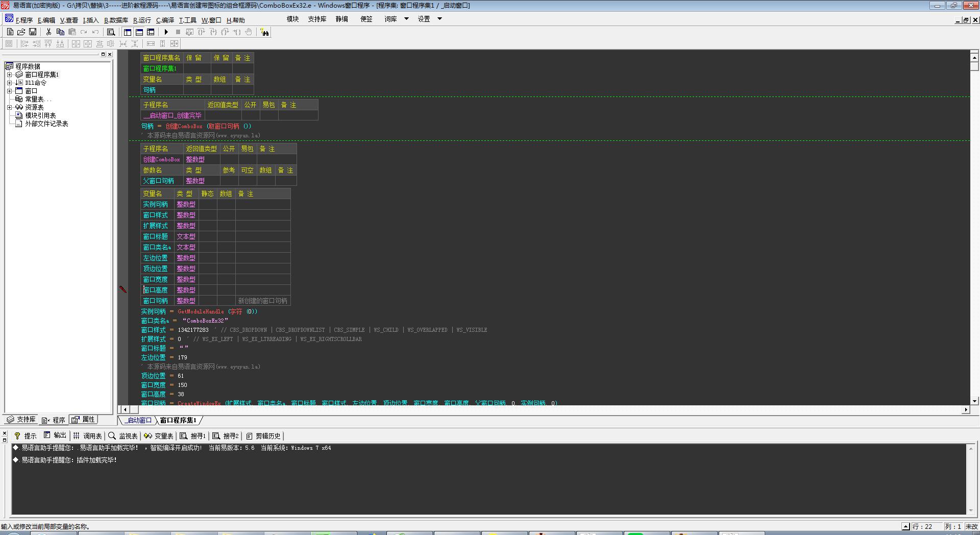
Task: Click the binoculars search icon in toolbar
Action: 264,32
